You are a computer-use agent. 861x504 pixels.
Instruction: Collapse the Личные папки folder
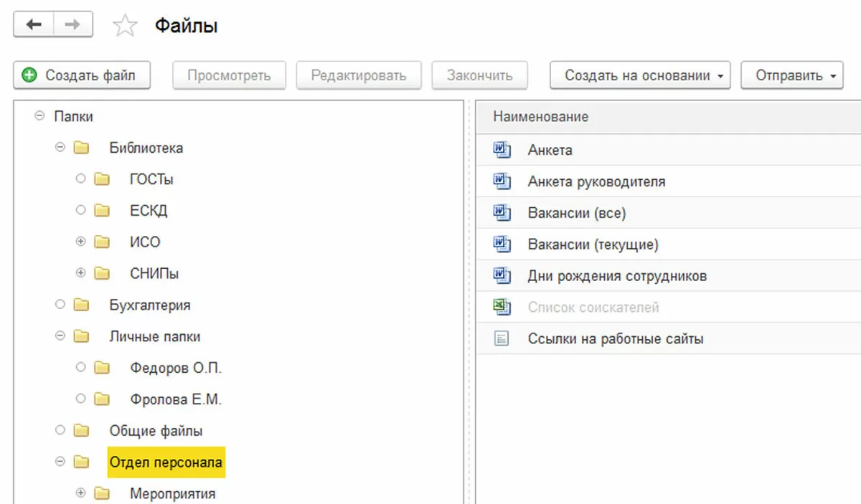click(60, 336)
